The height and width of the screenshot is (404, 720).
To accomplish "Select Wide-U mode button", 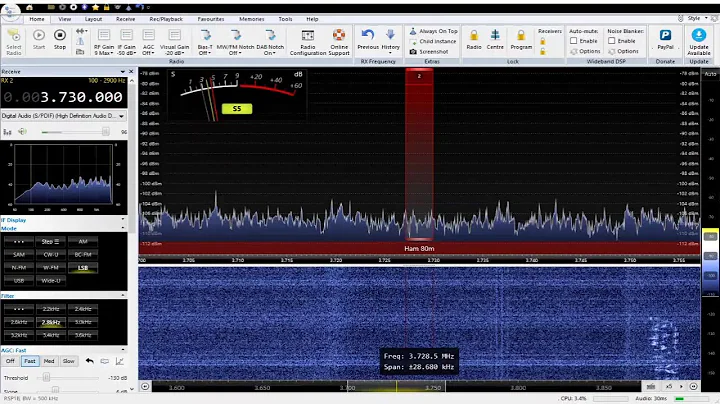I will click(x=51, y=281).
